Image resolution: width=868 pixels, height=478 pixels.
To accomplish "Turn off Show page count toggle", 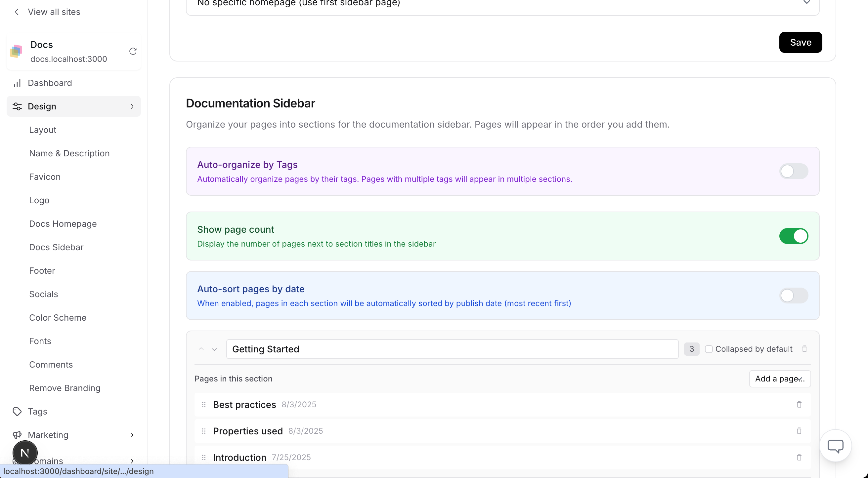I will point(794,236).
